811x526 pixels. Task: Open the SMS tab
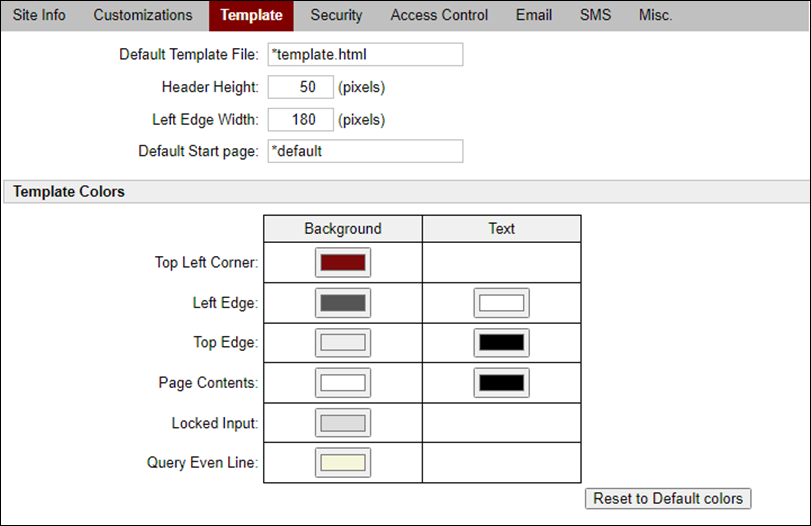point(596,15)
